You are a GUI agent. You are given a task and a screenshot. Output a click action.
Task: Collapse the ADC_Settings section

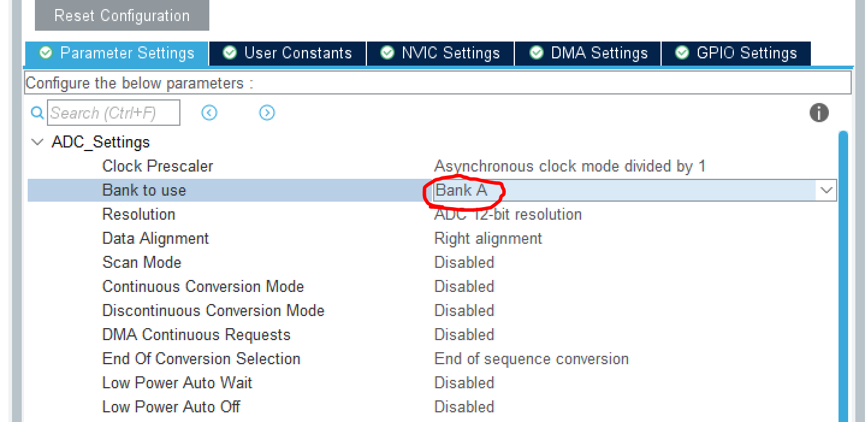point(38,143)
